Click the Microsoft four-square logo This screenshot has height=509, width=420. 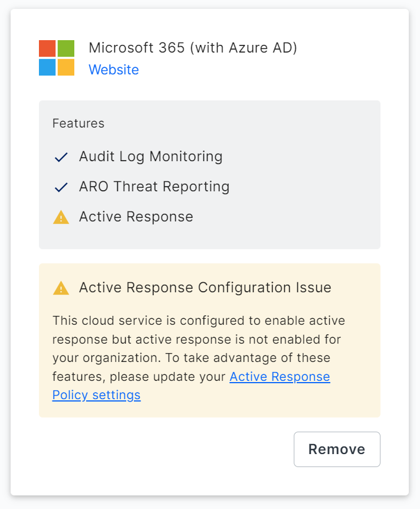[x=57, y=58]
